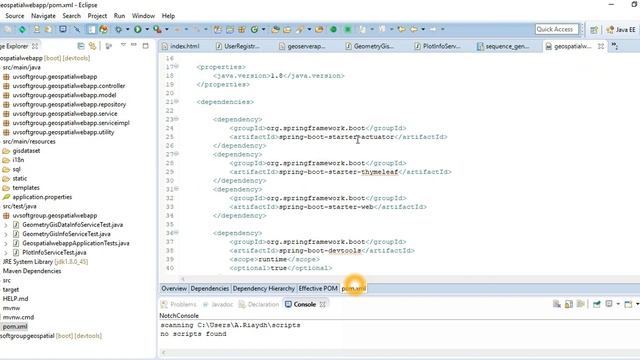This screenshot has width=640, height=360.
Task: Select pom.xml in Package Explorer
Action: [x=15, y=327]
